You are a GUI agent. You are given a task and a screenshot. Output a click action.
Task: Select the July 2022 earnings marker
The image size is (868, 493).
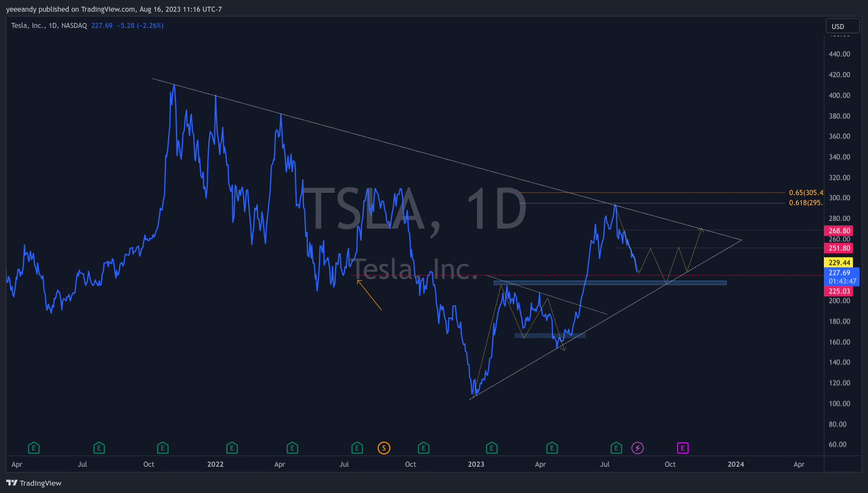click(x=357, y=448)
